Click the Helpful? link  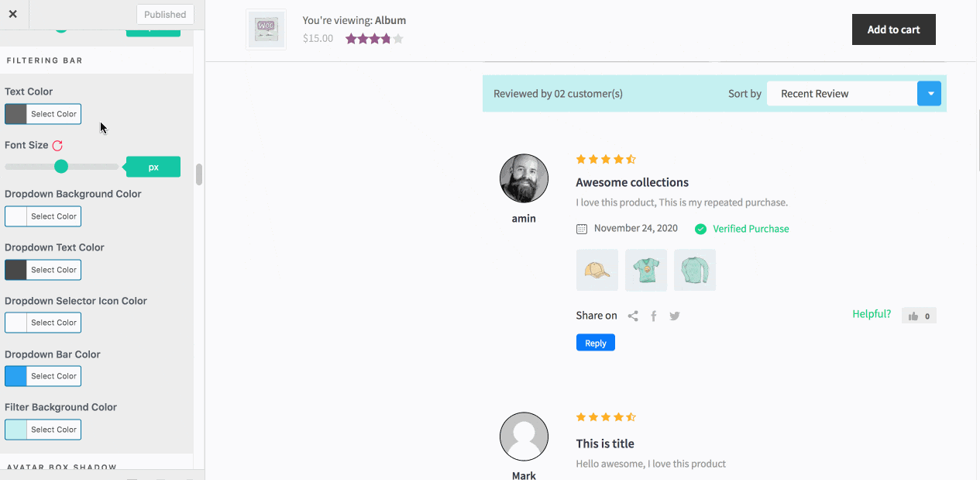pos(872,314)
